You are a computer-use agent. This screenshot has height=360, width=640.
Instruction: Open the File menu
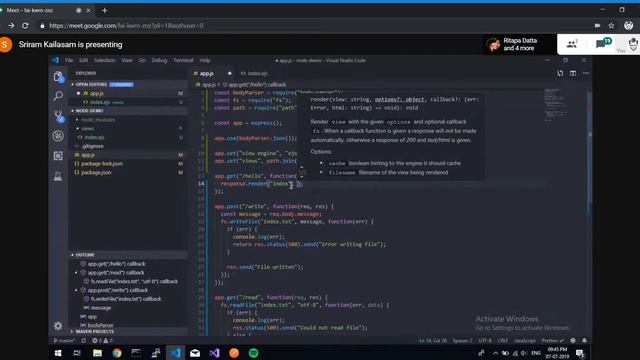(69, 60)
